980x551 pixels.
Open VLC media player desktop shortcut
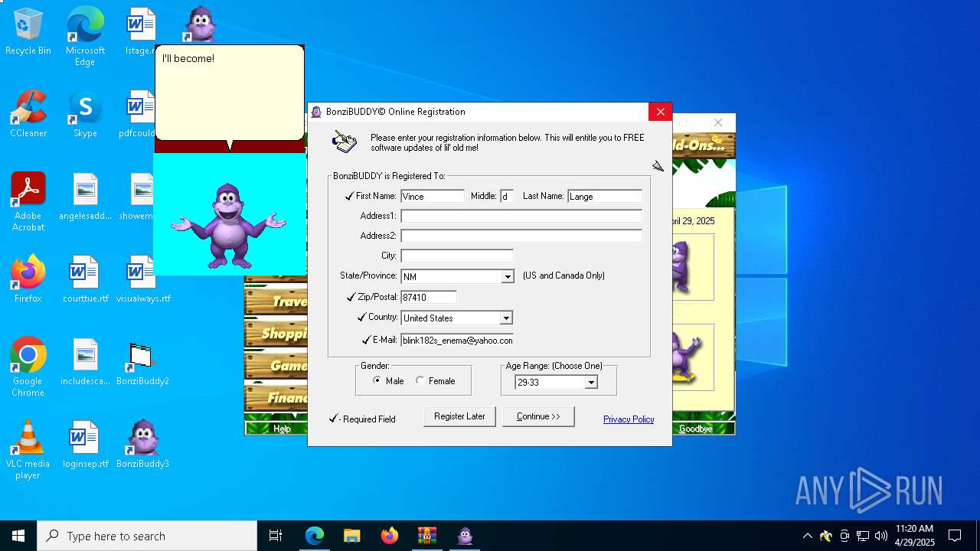[28, 450]
